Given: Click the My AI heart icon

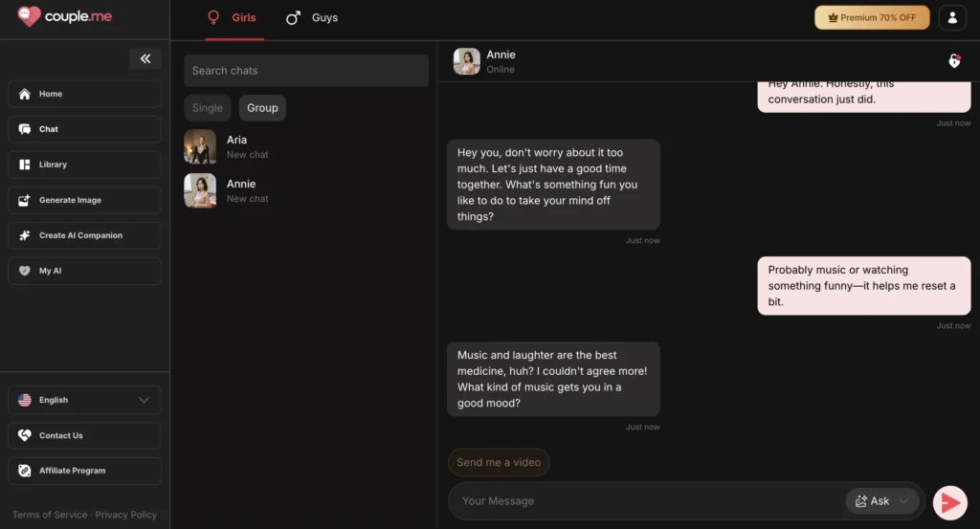Looking at the screenshot, I should [24, 271].
